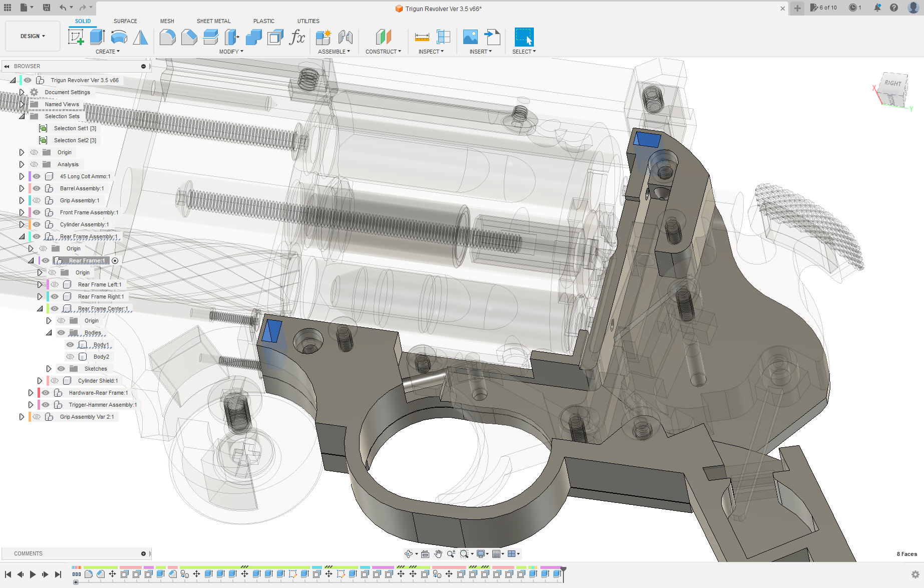924x588 pixels.
Task: Switch to the SHEET METAL tab
Action: [213, 21]
